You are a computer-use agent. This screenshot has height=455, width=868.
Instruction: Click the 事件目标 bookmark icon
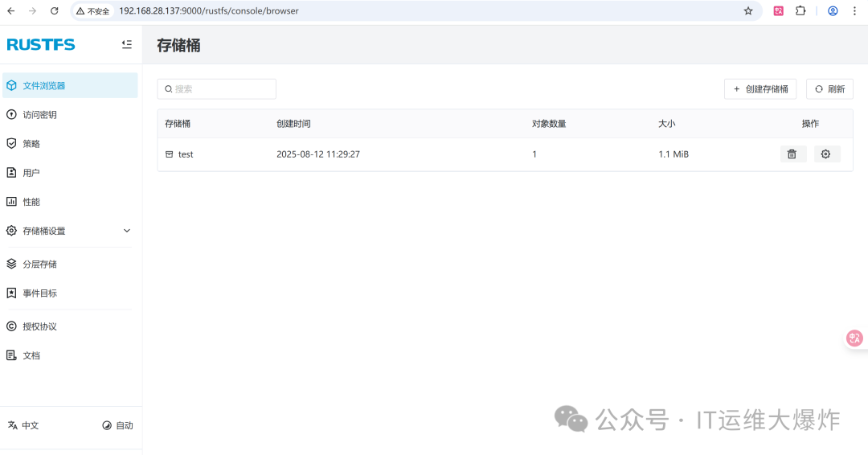point(11,293)
